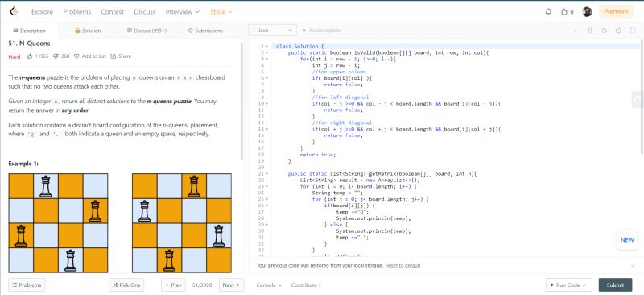Collapse the code fold at line 2

click(267, 52)
